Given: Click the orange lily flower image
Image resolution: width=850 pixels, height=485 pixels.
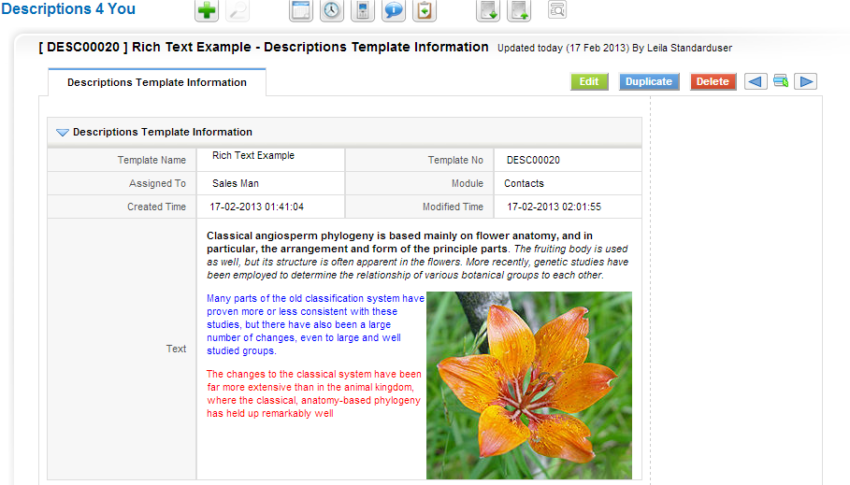Looking at the screenshot, I should point(529,385).
